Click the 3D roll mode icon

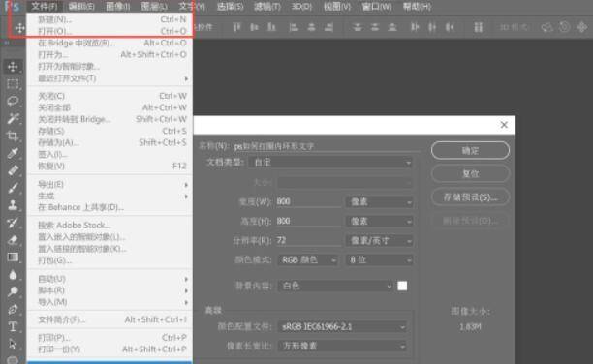564,27
